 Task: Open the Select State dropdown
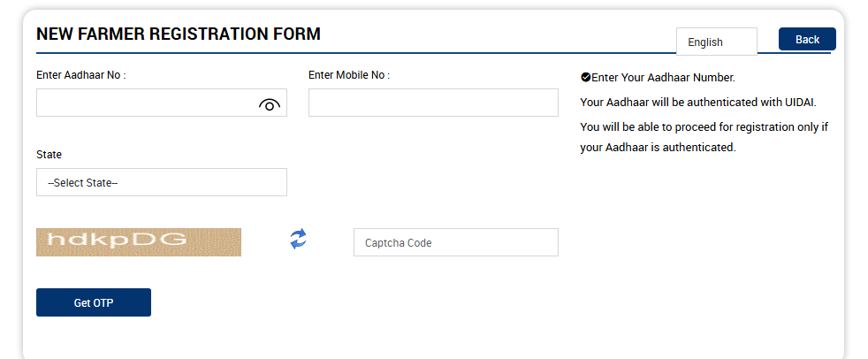[x=161, y=182]
